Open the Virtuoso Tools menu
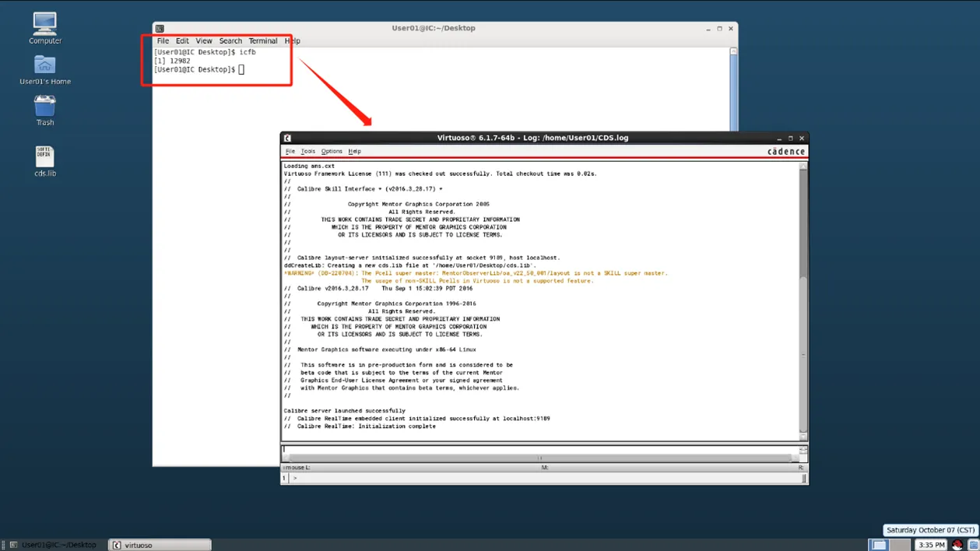Viewport: 980px width, 551px height. (307, 152)
